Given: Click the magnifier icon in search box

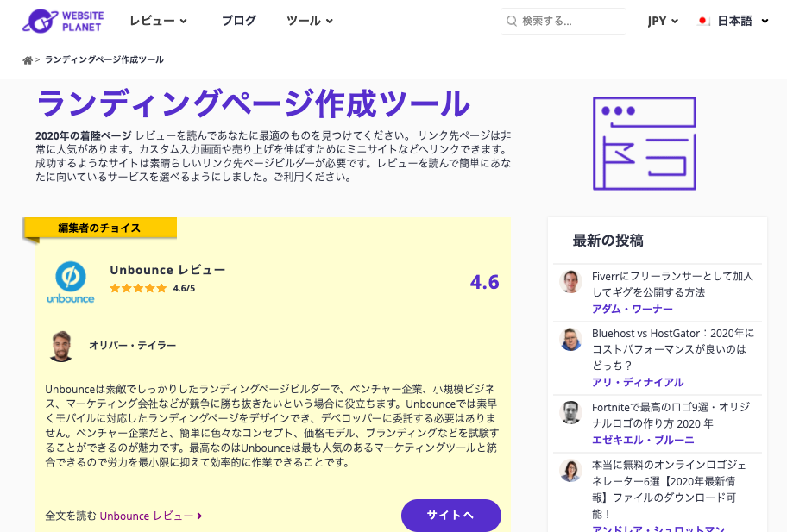Looking at the screenshot, I should click(x=512, y=22).
